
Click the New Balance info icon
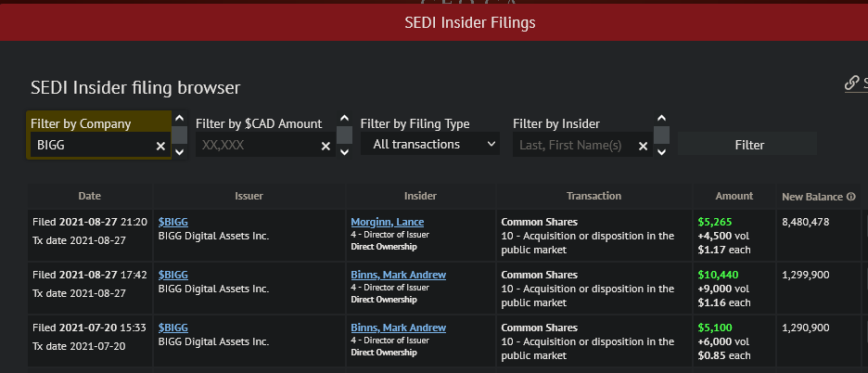850,197
